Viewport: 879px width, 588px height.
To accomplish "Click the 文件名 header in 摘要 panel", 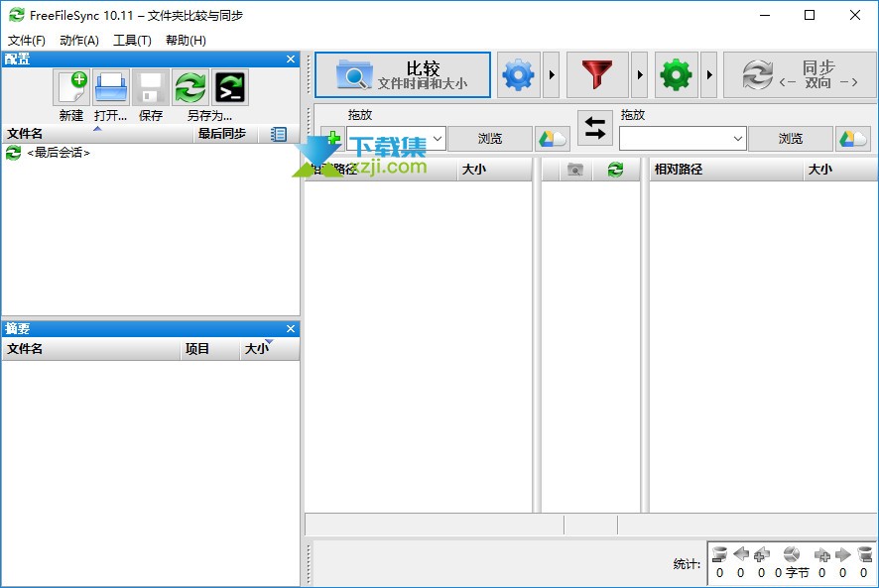I will coord(91,349).
